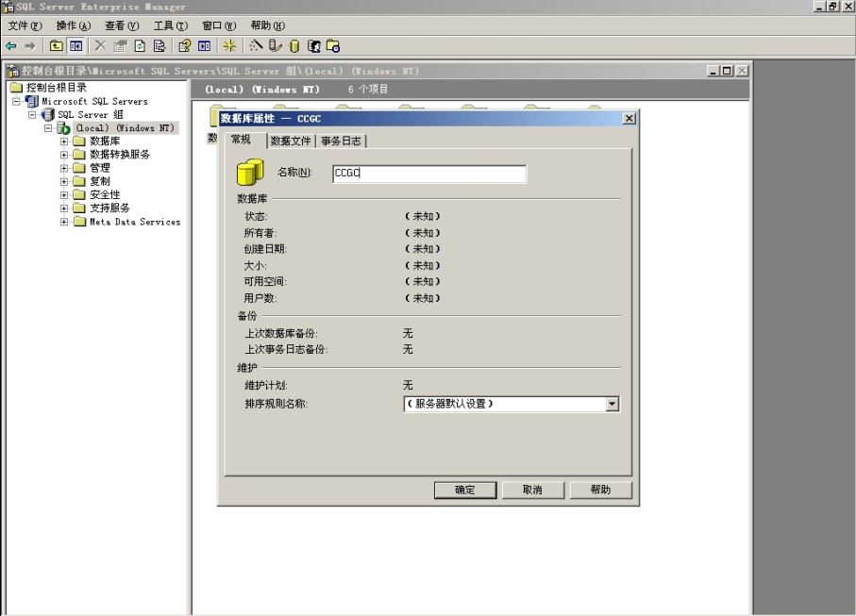Image resolution: width=856 pixels, height=616 pixels.
Task: Select the Meta Data Services folder
Action: (135, 222)
